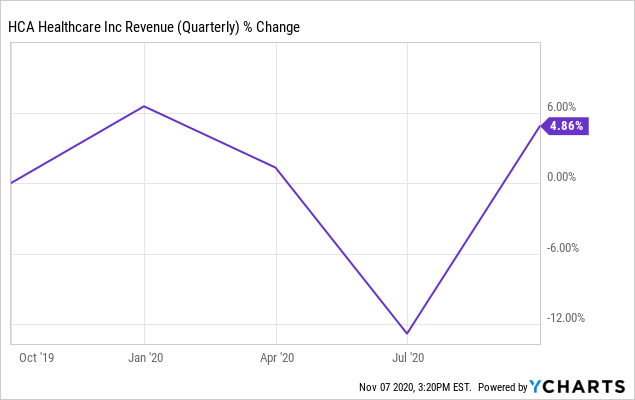The width and height of the screenshot is (635, 400).
Task: Click the January 2020 peak on line
Action: [x=145, y=106]
